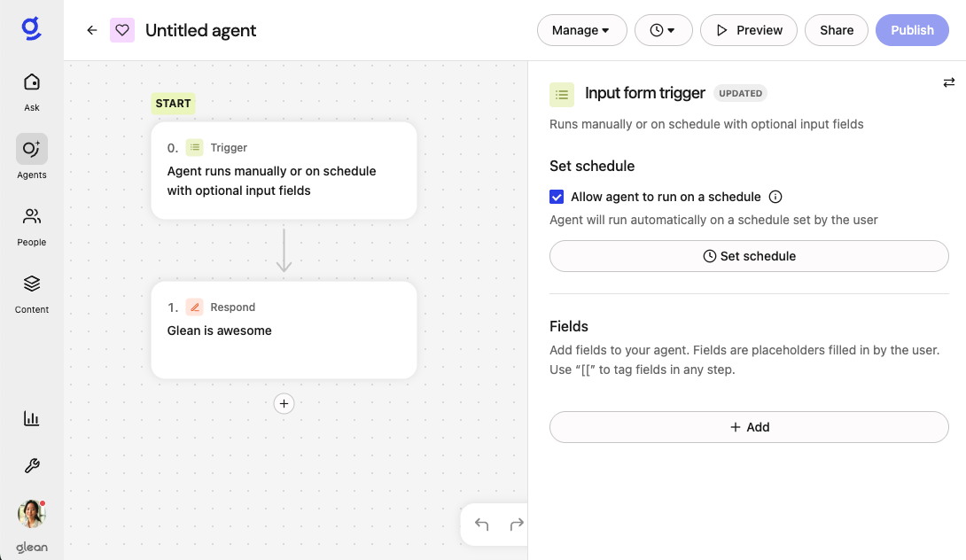Image resolution: width=966 pixels, height=560 pixels.
Task: Open the analytics bar chart icon
Action: click(32, 418)
